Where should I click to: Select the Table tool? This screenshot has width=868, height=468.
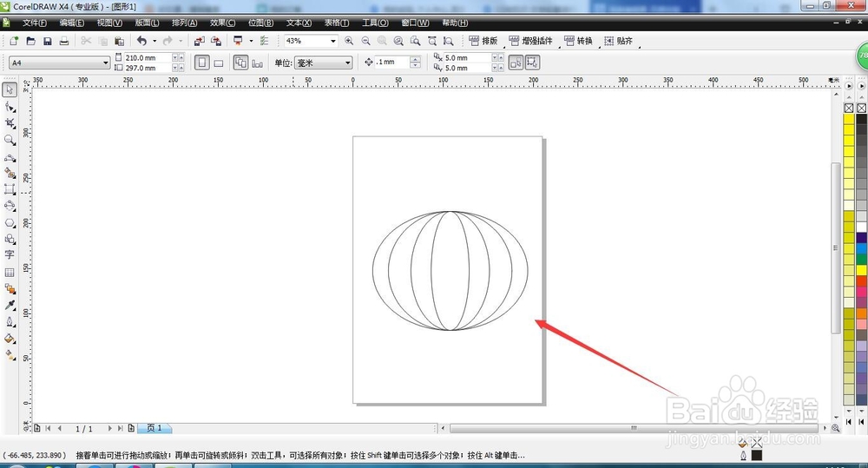pyautogui.click(x=10, y=273)
